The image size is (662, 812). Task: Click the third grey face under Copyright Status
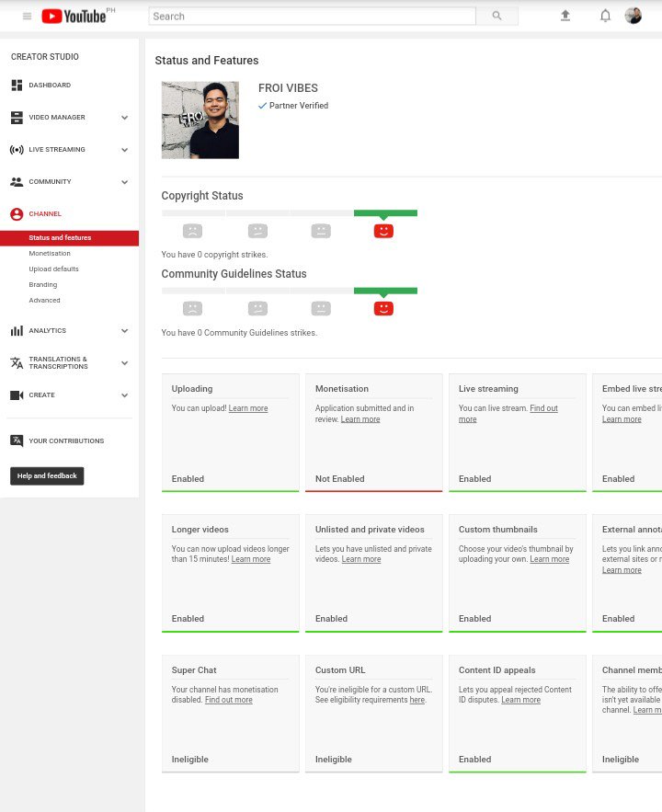click(x=321, y=231)
